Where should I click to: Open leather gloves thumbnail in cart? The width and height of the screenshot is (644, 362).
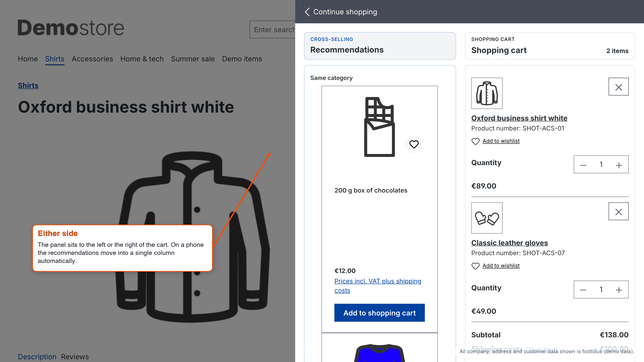[487, 218]
